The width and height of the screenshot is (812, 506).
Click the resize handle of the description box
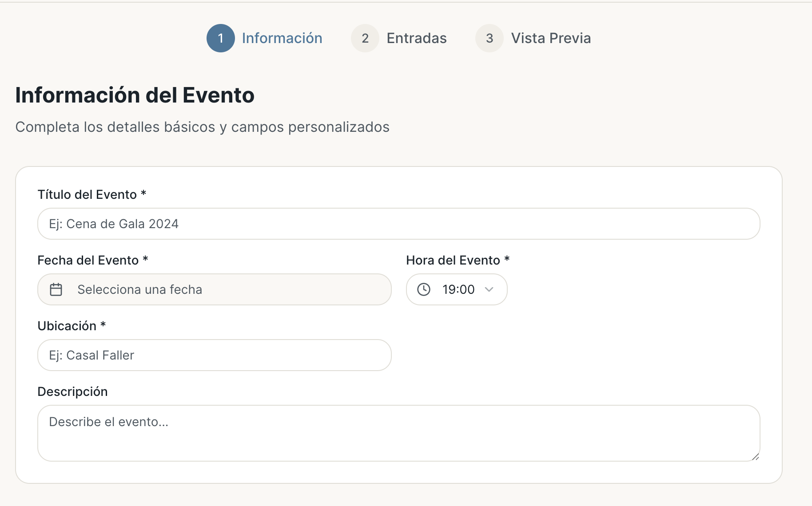click(x=755, y=457)
